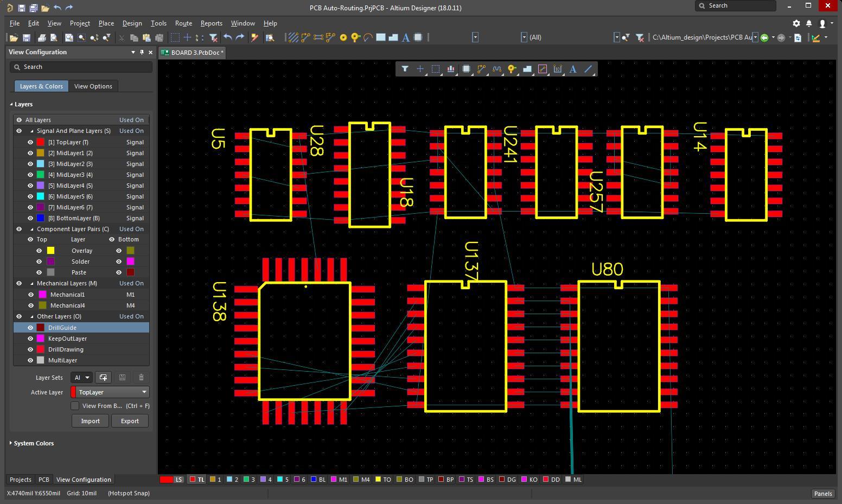This screenshot has width=842, height=504.
Task: Click the LS layer set button in layer bar
Action: click(173, 480)
